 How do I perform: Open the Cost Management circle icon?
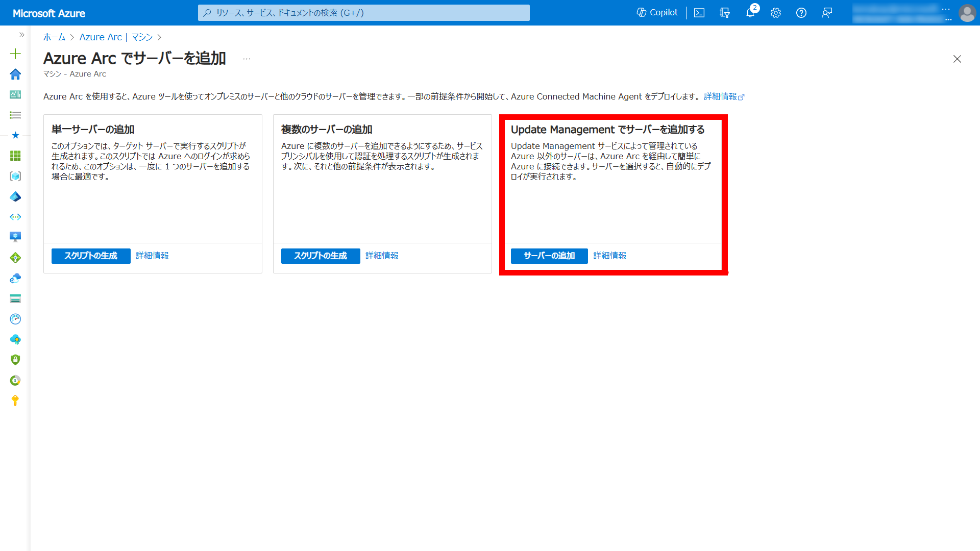click(15, 380)
